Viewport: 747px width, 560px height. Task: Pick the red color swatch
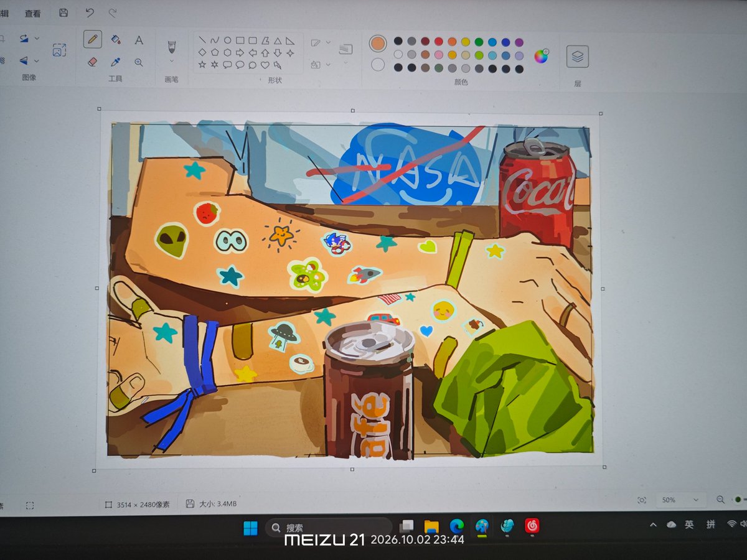coord(438,42)
